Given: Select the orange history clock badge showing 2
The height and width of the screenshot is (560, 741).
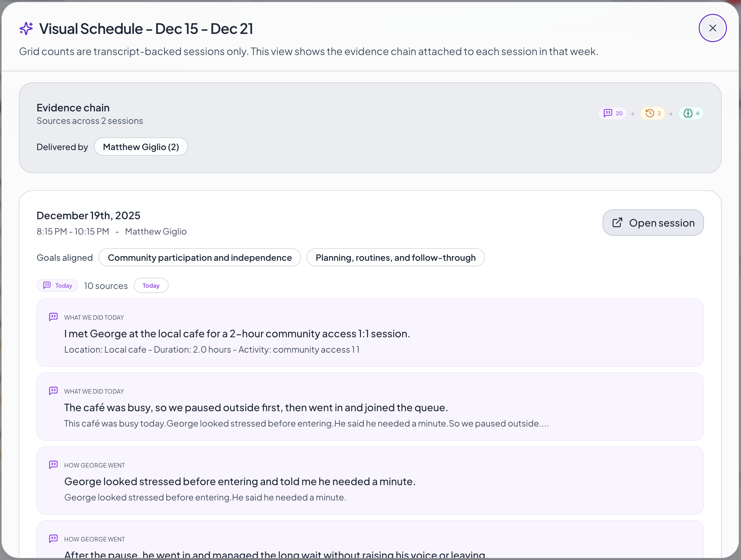Looking at the screenshot, I should [653, 113].
